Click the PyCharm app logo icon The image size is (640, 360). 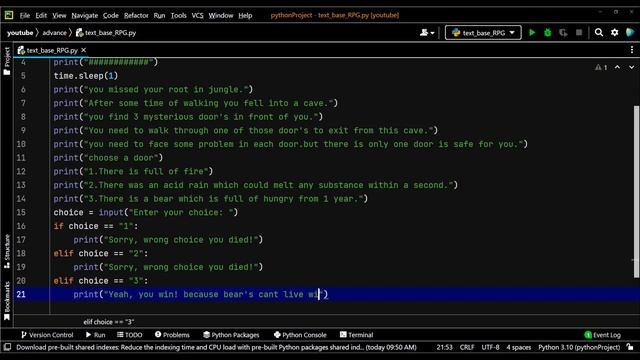(x=9, y=15)
